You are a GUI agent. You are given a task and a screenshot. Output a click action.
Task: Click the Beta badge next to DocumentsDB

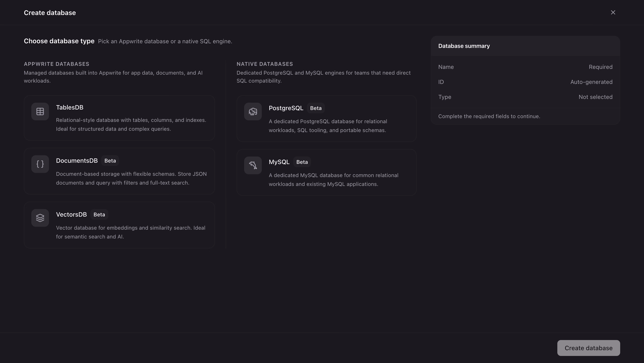[110, 161]
